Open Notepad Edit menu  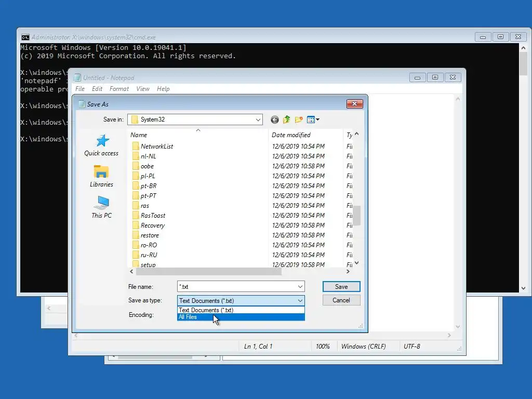coord(97,89)
